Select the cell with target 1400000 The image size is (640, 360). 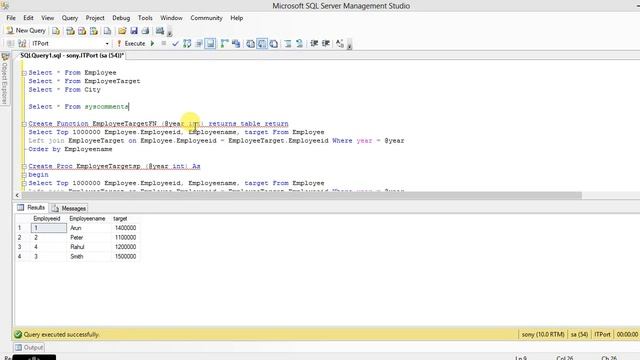tap(125, 228)
